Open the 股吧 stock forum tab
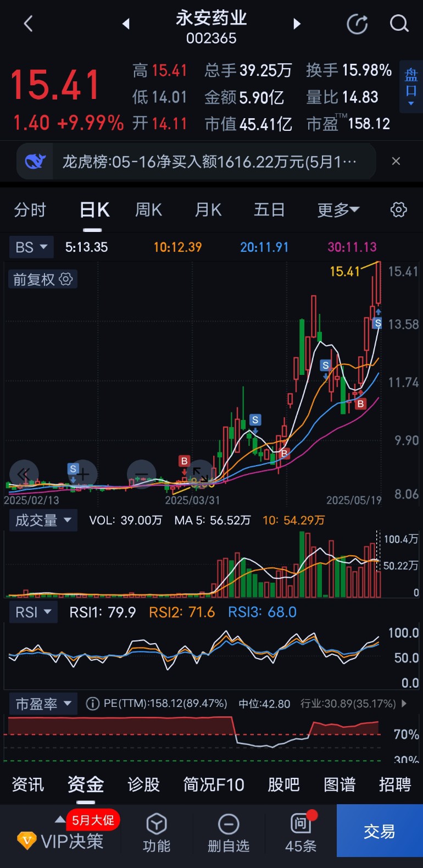Image resolution: width=423 pixels, height=868 pixels. [x=283, y=784]
